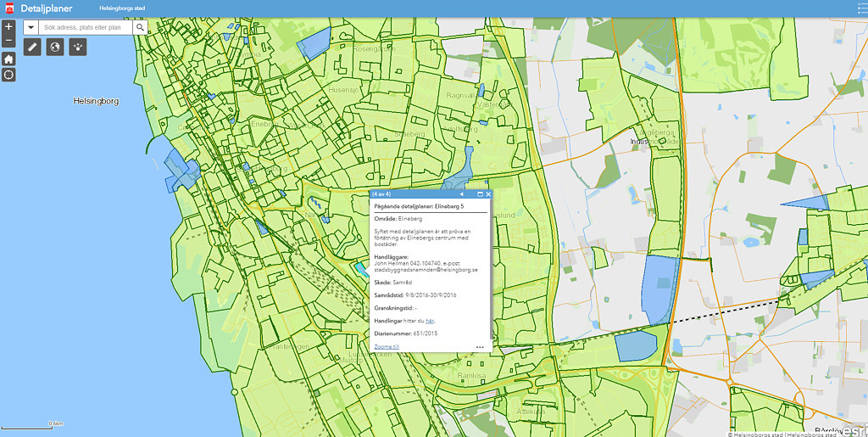Click the 'Samrådstid: 9/8/2016-30/9/2016' line
The height and width of the screenshot is (437, 868).
point(414,295)
